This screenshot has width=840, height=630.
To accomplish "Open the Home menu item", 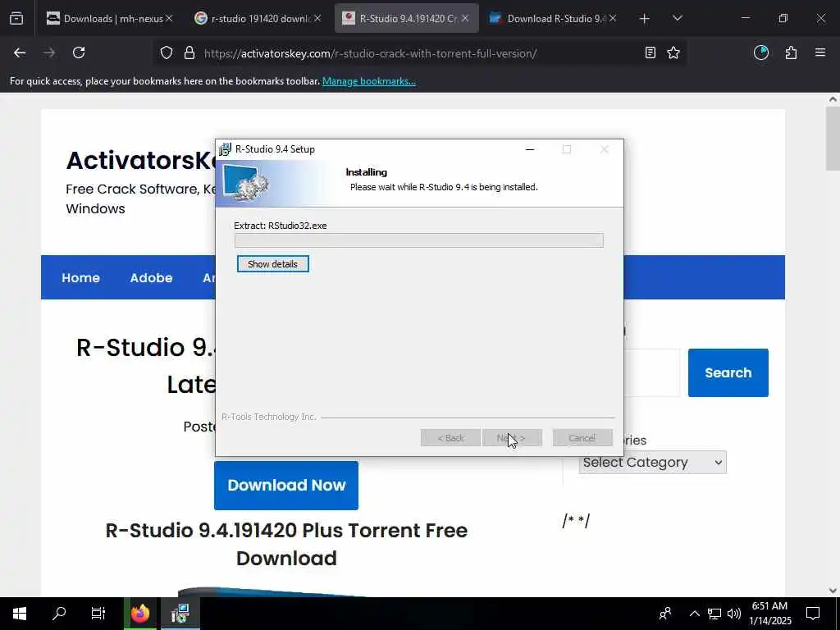I will pyautogui.click(x=80, y=277).
